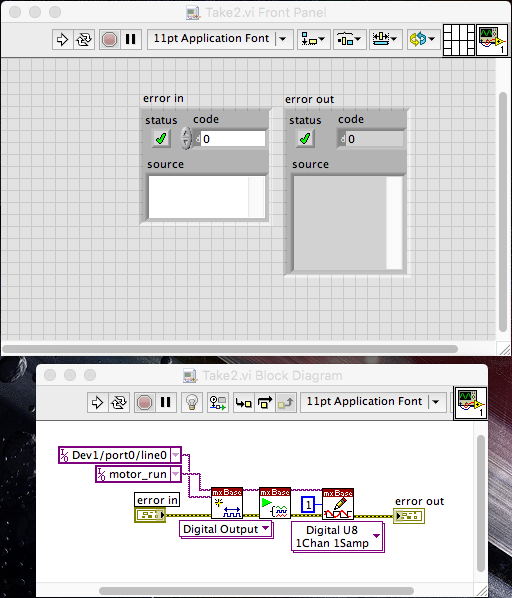Image resolution: width=512 pixels, height=598 pixels.
Task: Click the error in code stepper arrows
Action: [x=186, y=138]
